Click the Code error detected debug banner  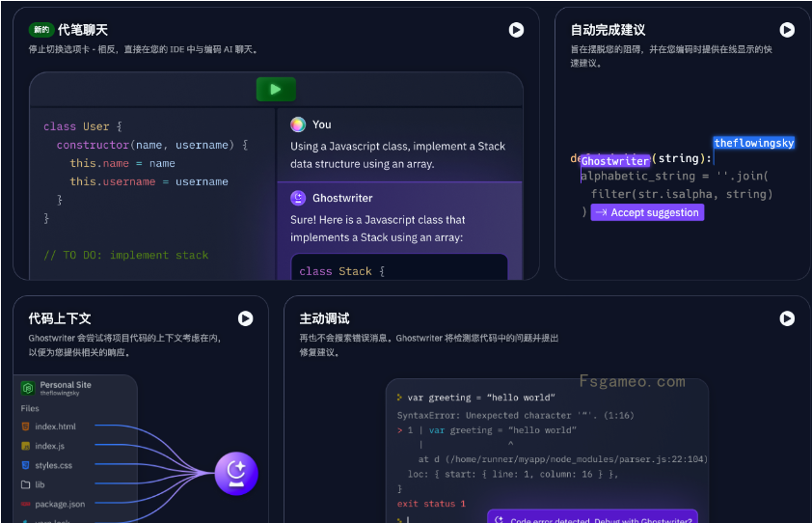coord(592,517)
